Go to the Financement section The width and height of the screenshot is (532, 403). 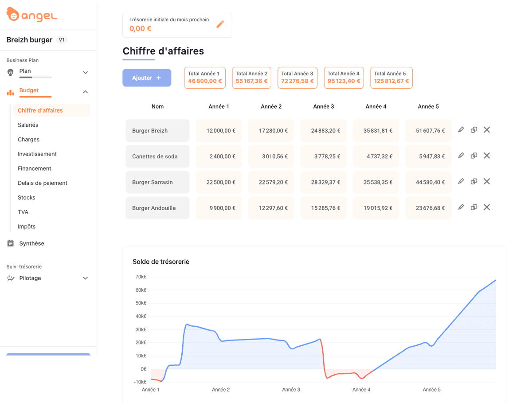(35, 168)
